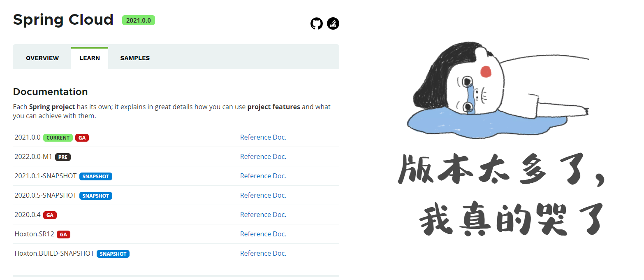Click the GA badge beside Hoxton.SR12
The width and height of the screenshot is (644, 280).
pyautogui.click(x=63, y=234)
